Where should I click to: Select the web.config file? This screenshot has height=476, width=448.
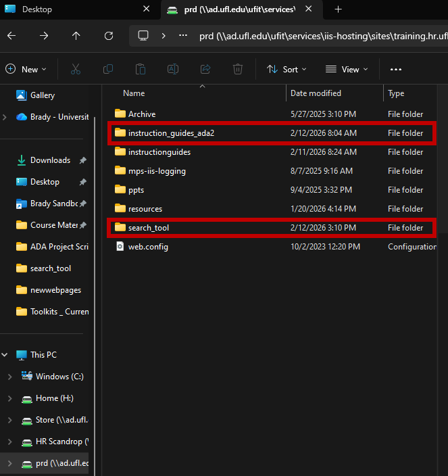(272, 247)
